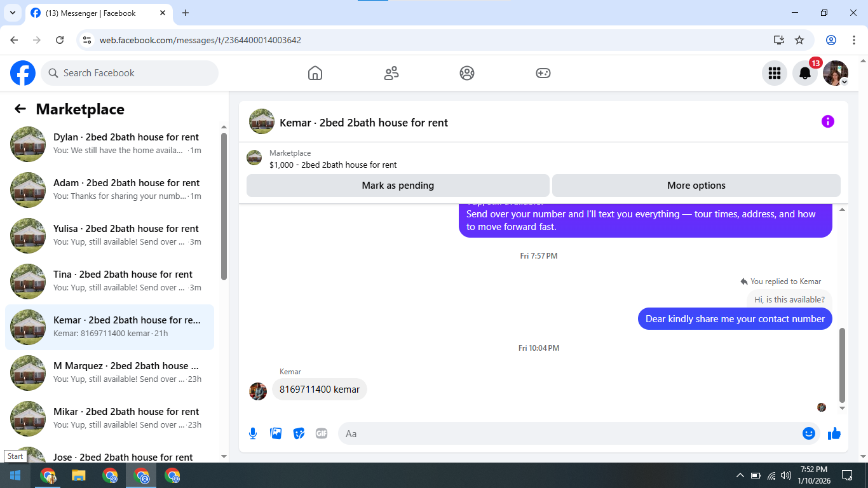
Task: Click the install app icon in address bar
Action: 779,40
